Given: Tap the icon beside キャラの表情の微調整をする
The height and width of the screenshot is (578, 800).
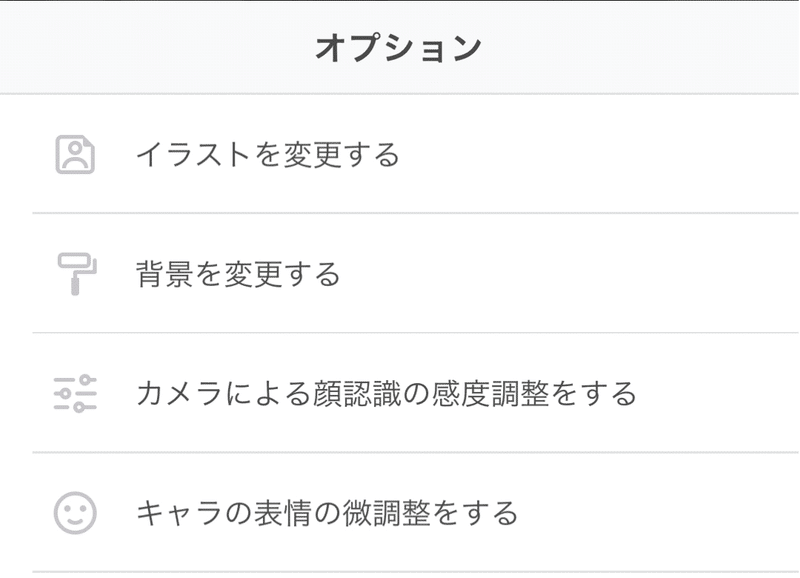Looking at the screenshot, I should [75, 514].
